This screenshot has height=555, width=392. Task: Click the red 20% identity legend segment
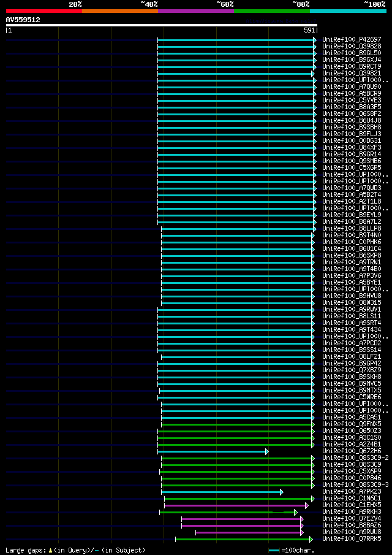pos(44,11)
